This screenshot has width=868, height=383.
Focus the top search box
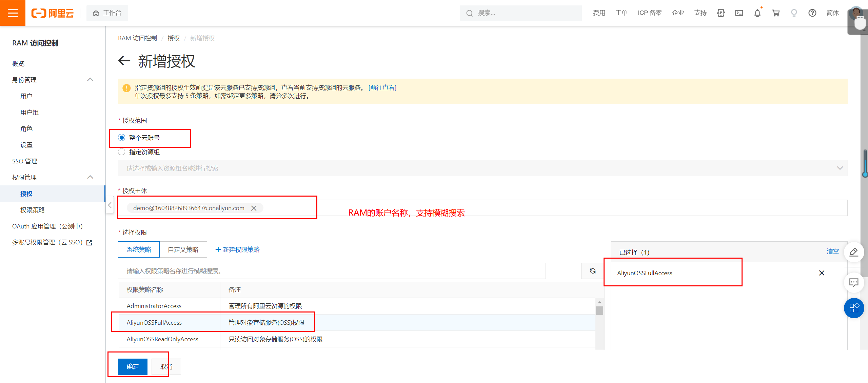520,13
